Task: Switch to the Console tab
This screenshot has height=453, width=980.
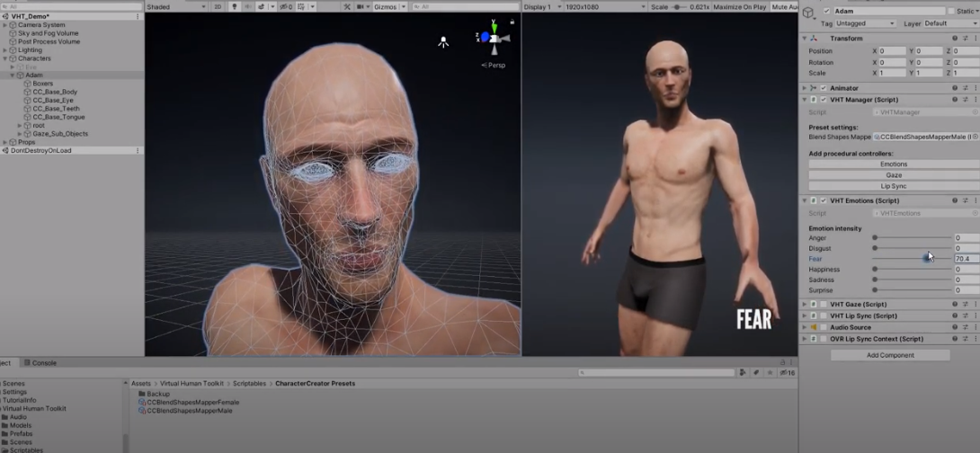Action: pyautogui.click(x=43, y=363)
